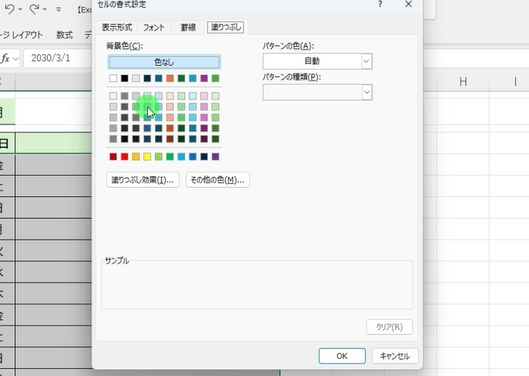Click the クリア(R) button
This screenshot has height=376, width=529.
pyautogui.click(x=389, y=327)
